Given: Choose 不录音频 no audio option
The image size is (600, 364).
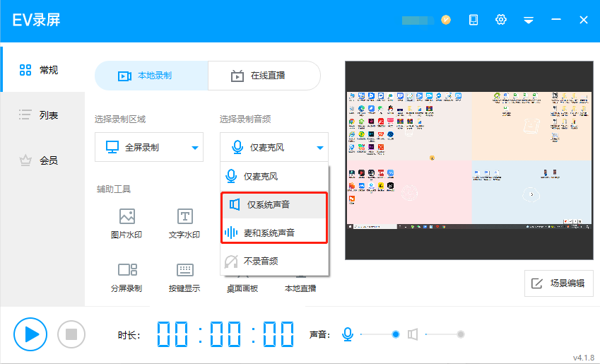Looking at the screenshot, I should click(x=274, y=261).
